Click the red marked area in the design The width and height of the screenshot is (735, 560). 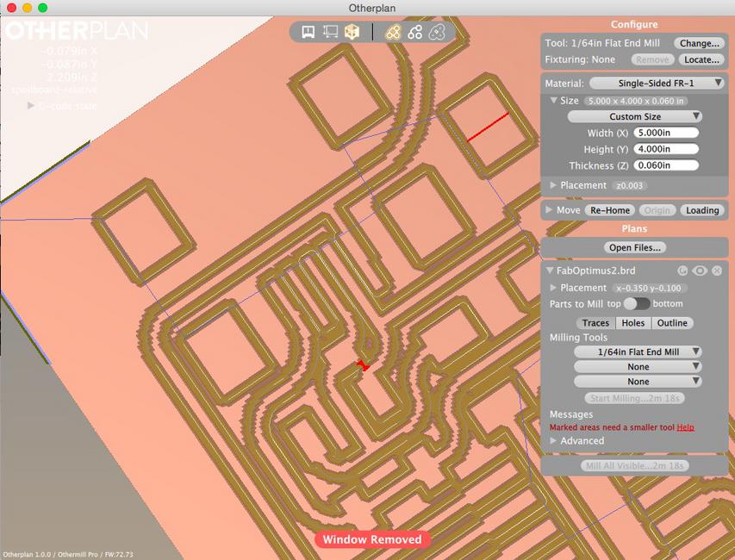pyautogui.click(x=363, y=365)
